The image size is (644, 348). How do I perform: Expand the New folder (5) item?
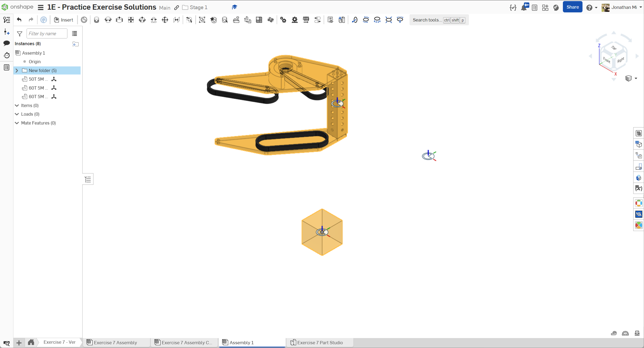pyautogui.click(x=17, y=70)
